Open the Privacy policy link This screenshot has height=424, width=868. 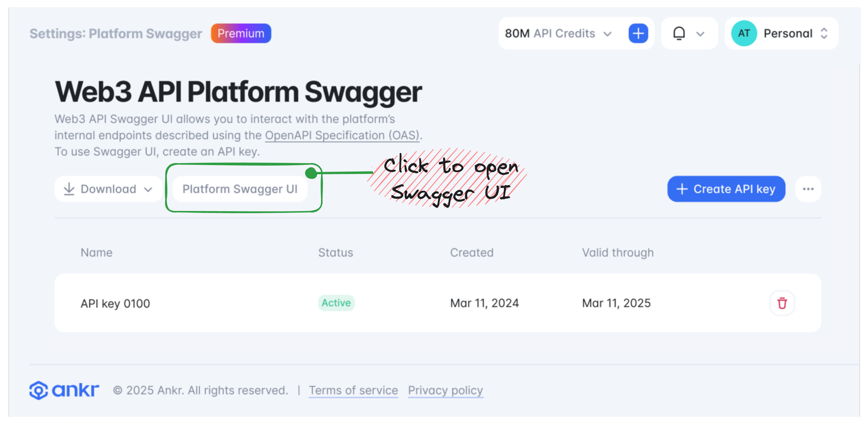click(x=445, y=390)
